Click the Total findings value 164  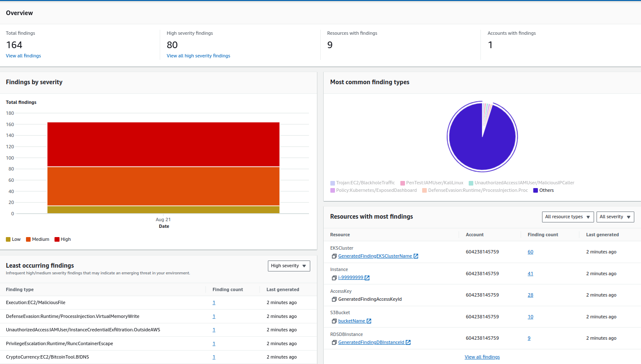pyautogui.click(x=14, y=45)
